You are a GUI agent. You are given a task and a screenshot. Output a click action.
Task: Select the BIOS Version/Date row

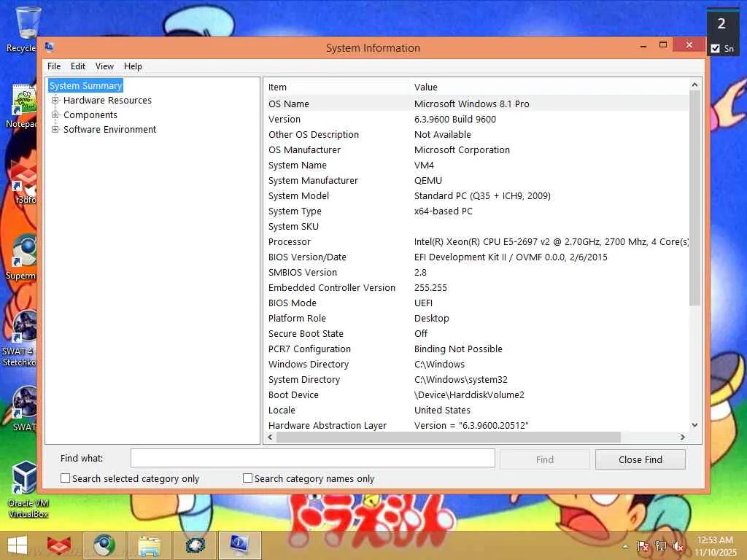pos(476,257)
